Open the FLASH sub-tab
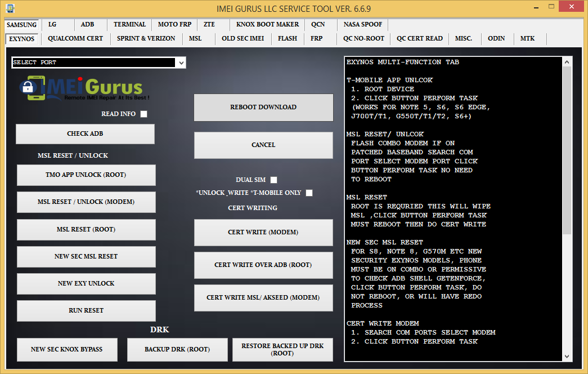588x374 pixels. click(x=288, y=38)
